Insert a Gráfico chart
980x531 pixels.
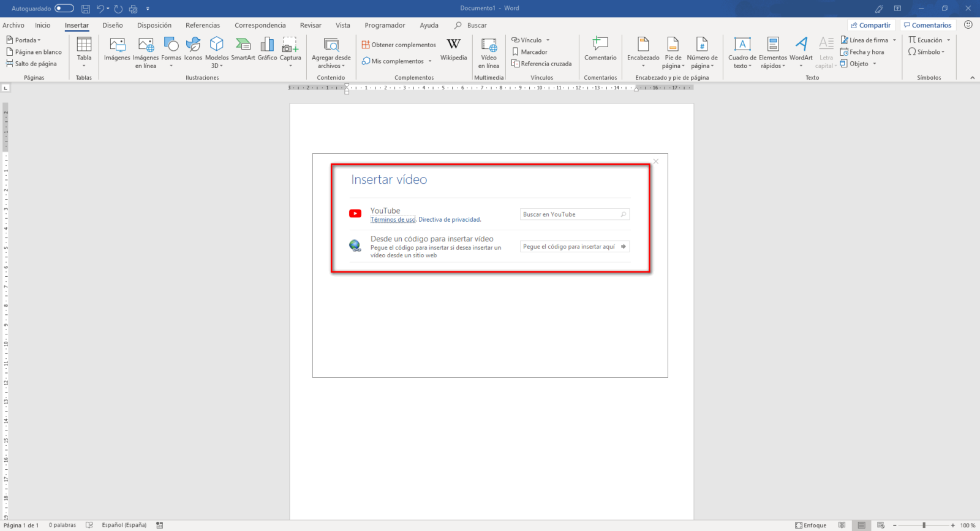[267, 46]
